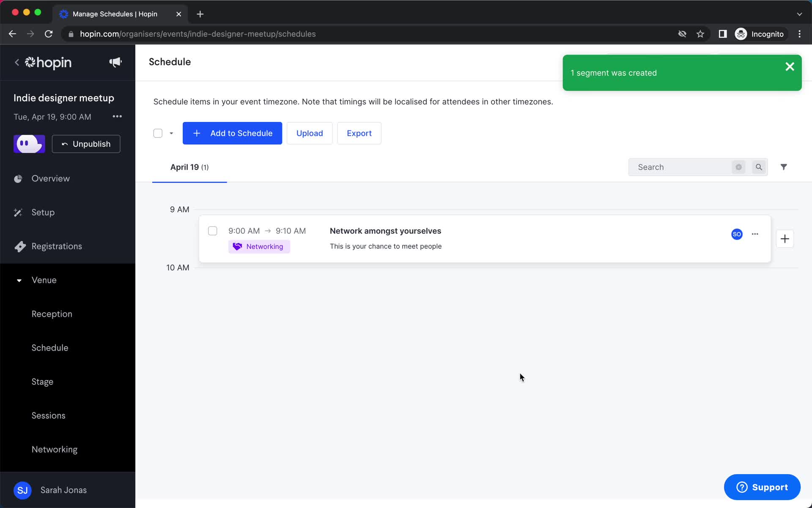Click the filter icon next to search bar
This screenshot has height=508, width=812.
(x=783, y=167)
